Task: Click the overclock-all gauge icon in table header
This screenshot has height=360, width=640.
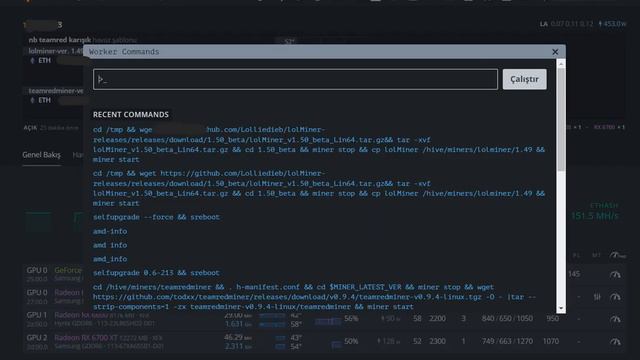Action: tap(617, 255)
